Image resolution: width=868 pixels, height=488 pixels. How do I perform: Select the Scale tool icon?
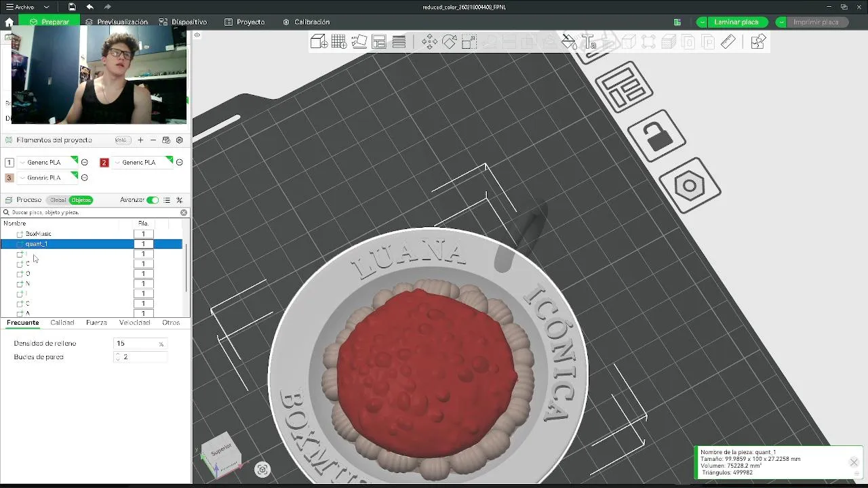point(469,42)
